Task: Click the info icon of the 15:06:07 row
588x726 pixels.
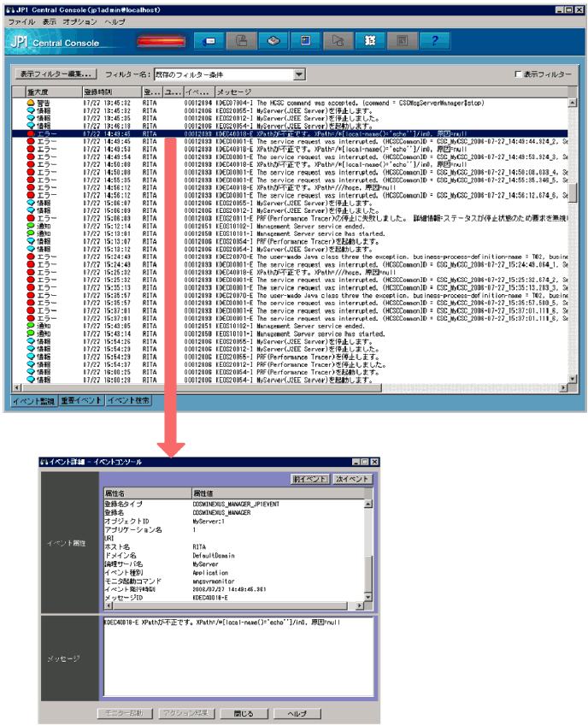Action: pos(31,203)
